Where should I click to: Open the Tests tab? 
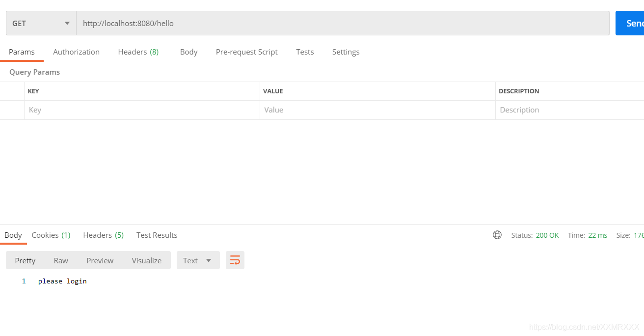(x=305, y=52)
